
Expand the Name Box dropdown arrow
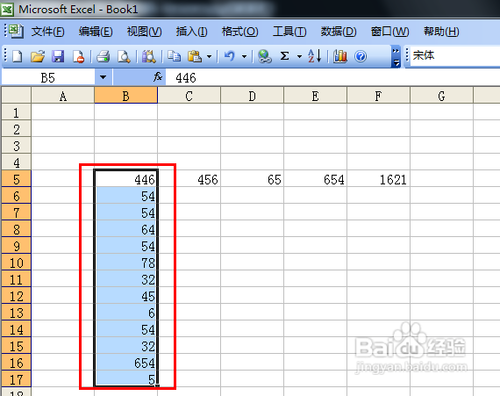tap(103, 77)
